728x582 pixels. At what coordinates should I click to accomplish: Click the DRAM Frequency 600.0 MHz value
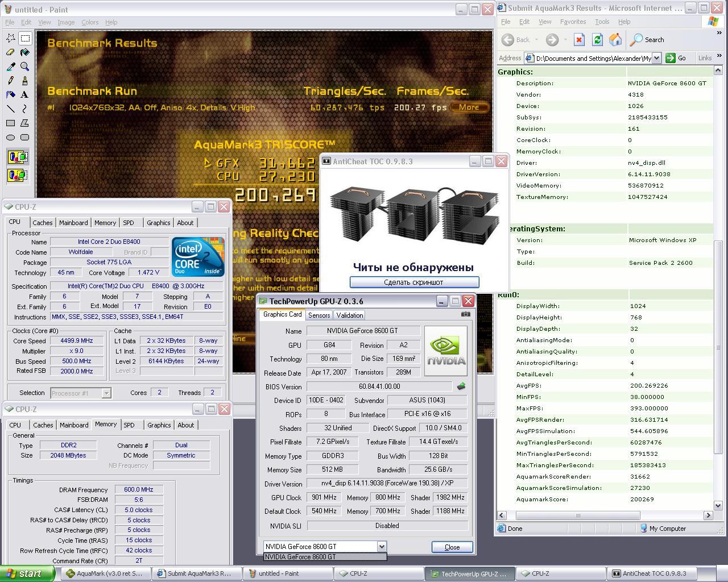tap(139, 489)
